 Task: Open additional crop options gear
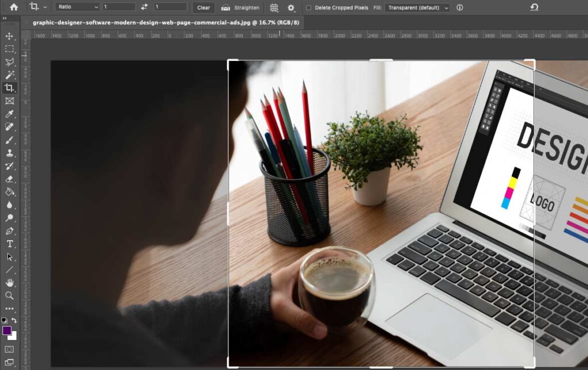(291, 7)
